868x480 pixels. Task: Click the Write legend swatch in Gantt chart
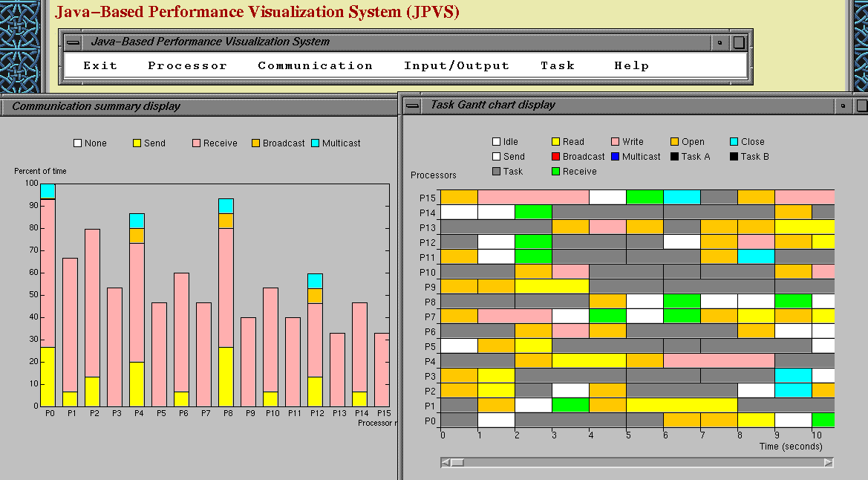tap(615, 142)
